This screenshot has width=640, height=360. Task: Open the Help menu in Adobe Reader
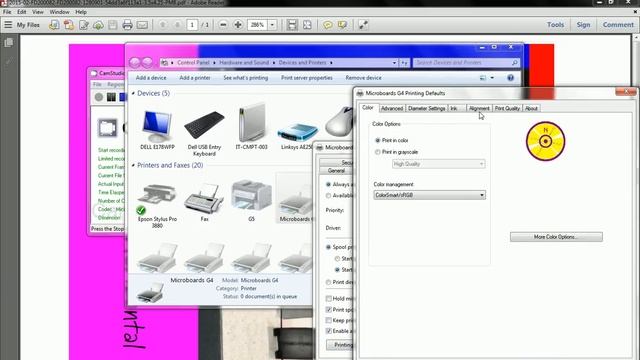81,12
